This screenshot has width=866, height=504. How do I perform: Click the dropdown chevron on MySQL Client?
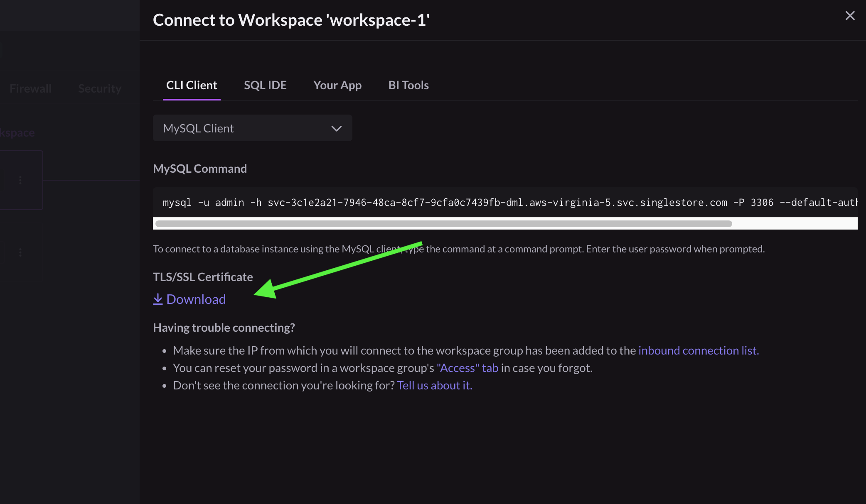[x=336, y=128]
